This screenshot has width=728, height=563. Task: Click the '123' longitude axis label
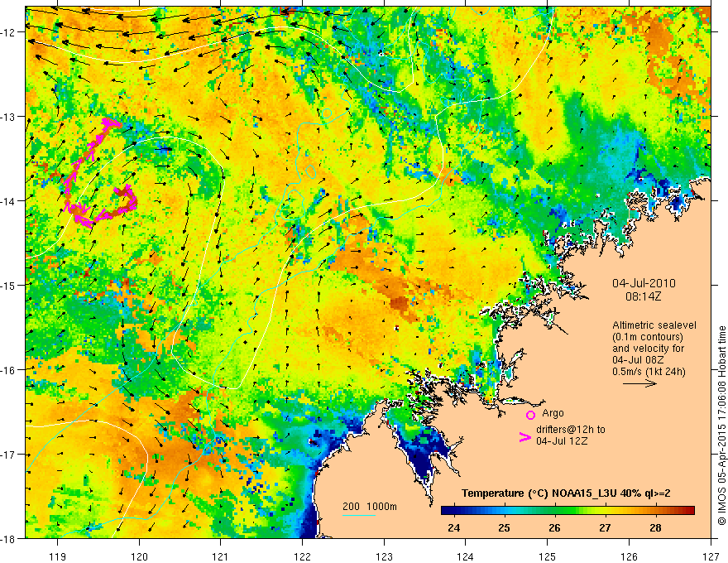point(384,556)
